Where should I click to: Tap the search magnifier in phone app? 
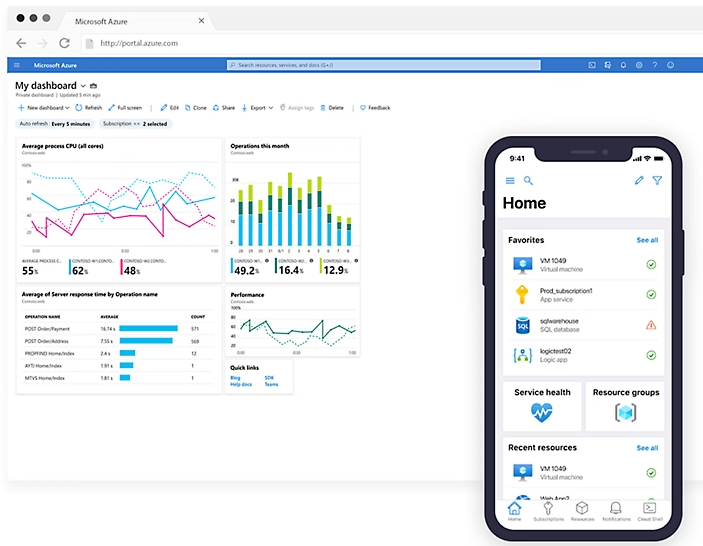[529, 181]
